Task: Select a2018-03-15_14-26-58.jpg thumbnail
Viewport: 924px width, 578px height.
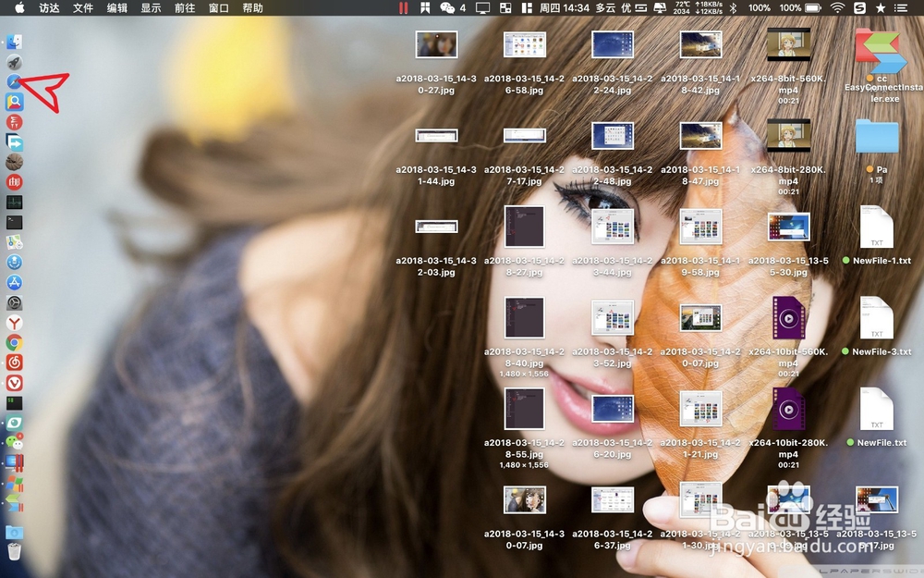Action: (x=525, y=44)
